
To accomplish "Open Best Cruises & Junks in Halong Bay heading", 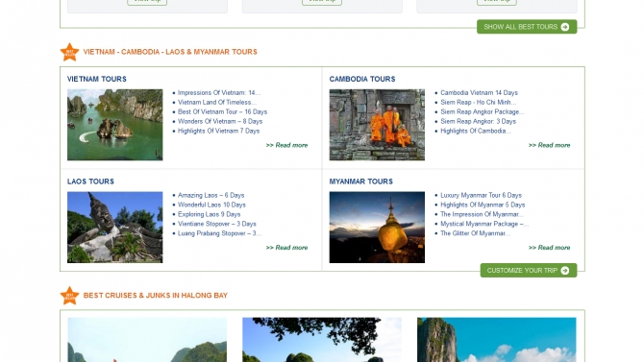I will (x=156, y=296).
